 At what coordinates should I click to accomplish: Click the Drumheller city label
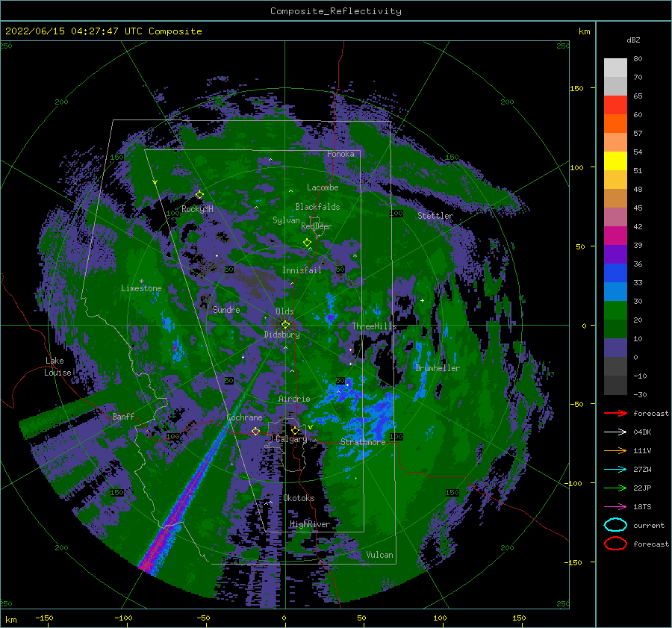438,368
